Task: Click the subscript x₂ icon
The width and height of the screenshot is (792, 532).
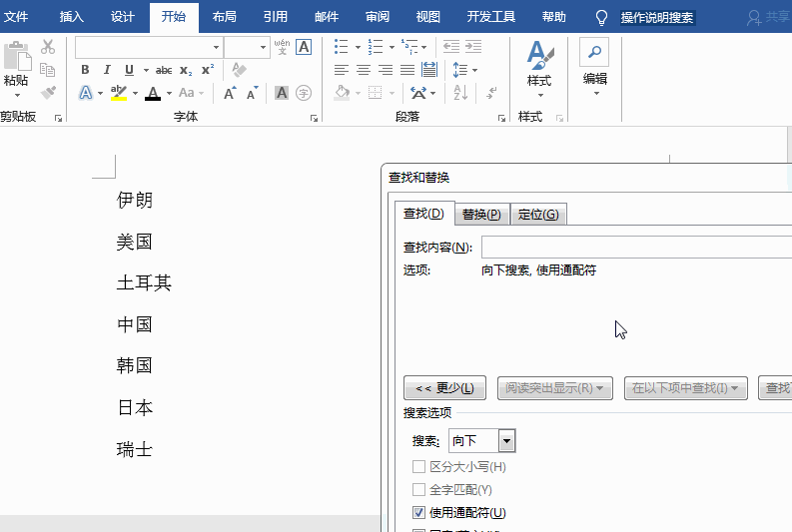Action: 186,70
